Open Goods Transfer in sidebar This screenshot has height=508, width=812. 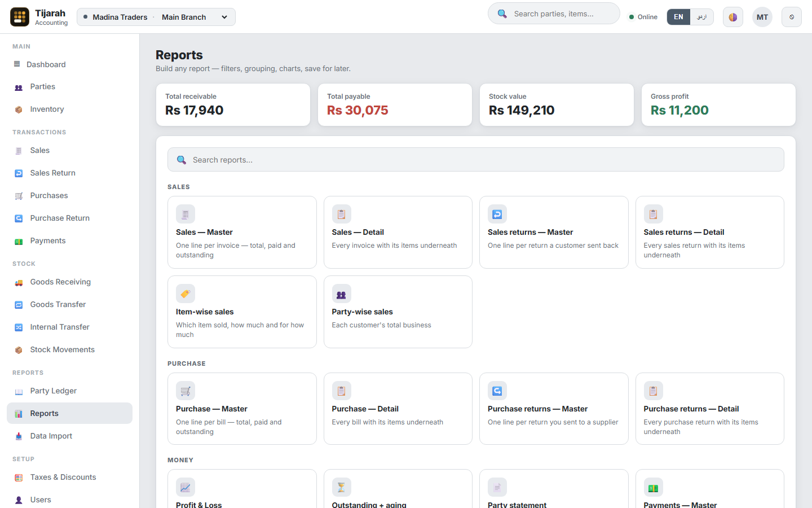[x=69, y=304]
